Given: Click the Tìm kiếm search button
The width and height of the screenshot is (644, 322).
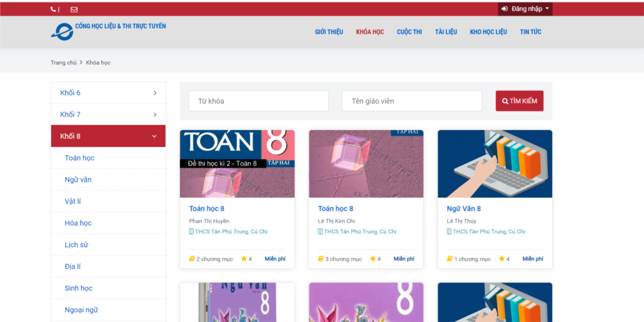Looking at the screenshot, I should pos(520,101).
